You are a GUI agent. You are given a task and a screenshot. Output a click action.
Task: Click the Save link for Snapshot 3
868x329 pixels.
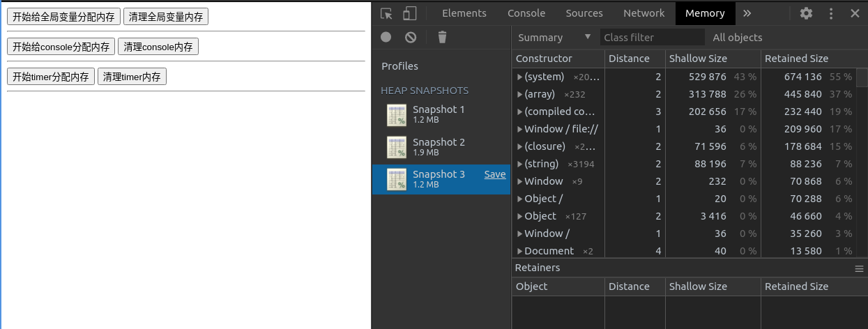(495, 174)
